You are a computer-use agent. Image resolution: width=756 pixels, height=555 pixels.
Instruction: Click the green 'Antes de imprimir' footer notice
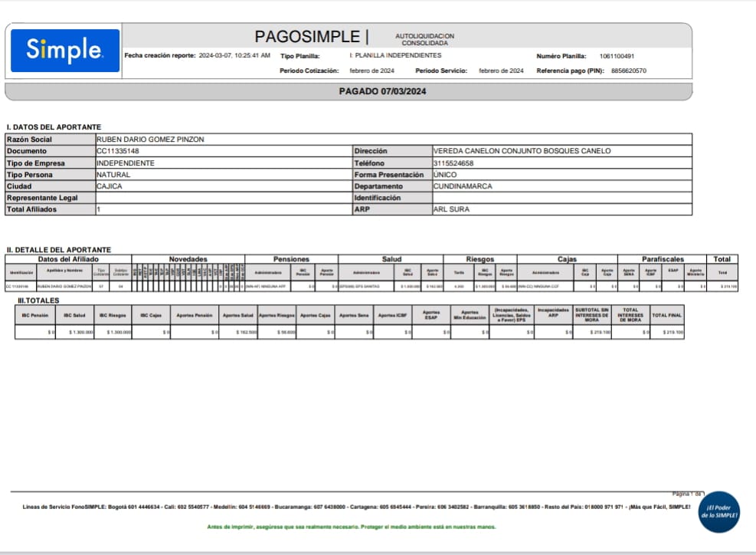(x=352, y=527)
